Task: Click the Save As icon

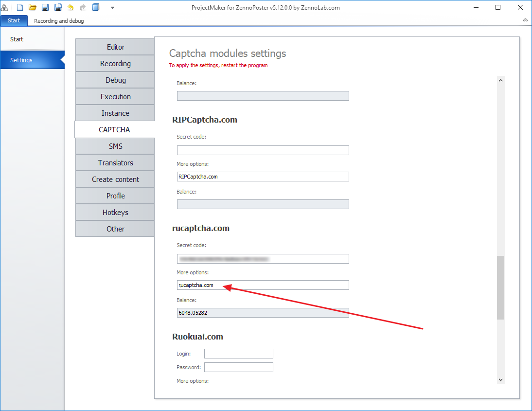Action: 58,7
